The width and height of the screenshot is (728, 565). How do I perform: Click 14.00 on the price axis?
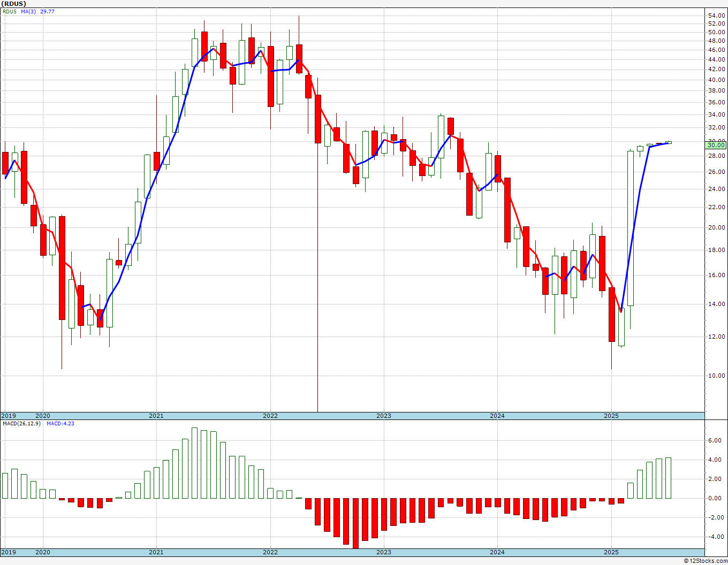[x=716, y=304]
